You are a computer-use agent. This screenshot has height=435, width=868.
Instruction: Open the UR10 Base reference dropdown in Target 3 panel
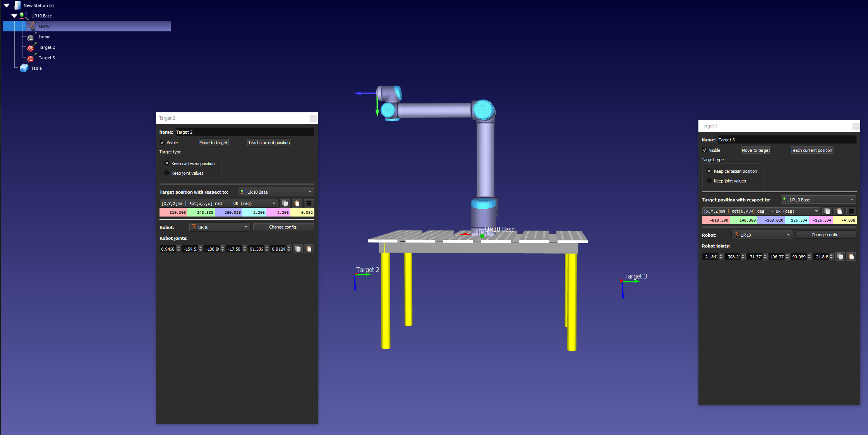(x=818, y=200)
